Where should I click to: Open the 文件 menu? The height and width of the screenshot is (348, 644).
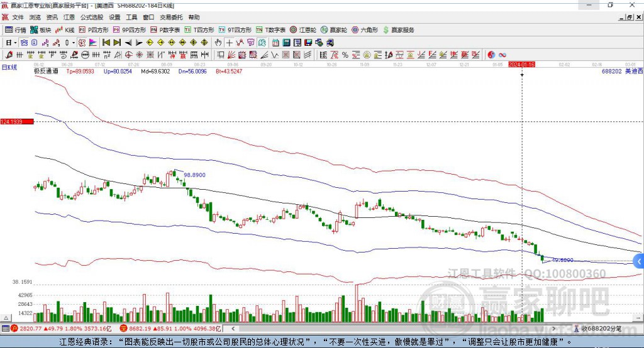[18, 17]
